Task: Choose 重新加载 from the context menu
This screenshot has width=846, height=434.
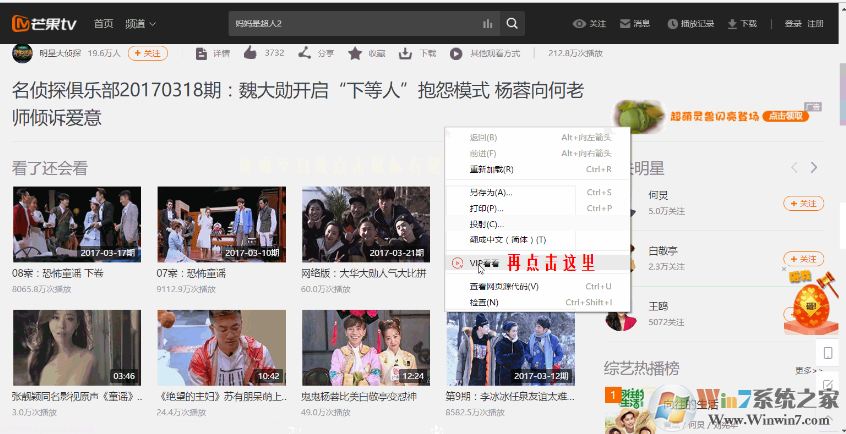Action: click(492, 170)
